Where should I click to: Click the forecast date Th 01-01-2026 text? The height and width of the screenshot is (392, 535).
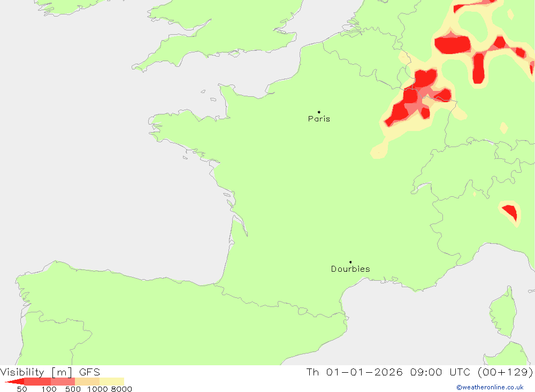point(355,372)
